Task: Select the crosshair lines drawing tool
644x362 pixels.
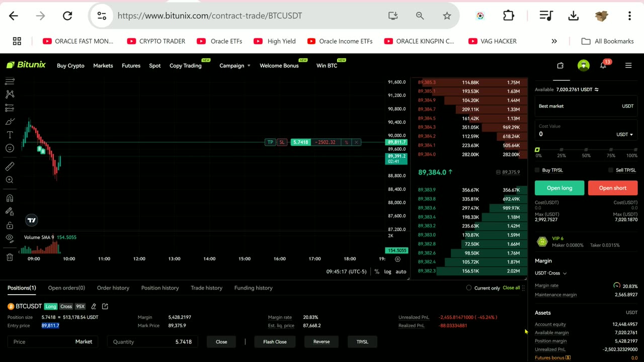Action: pos(10,80)
